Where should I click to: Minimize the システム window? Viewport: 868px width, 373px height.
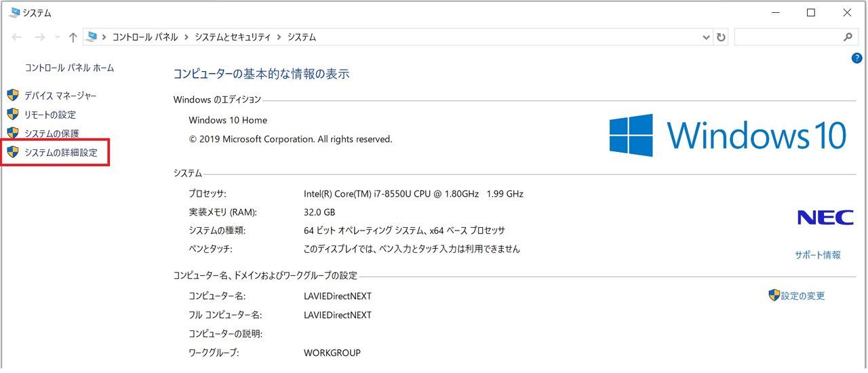(774, 12)
